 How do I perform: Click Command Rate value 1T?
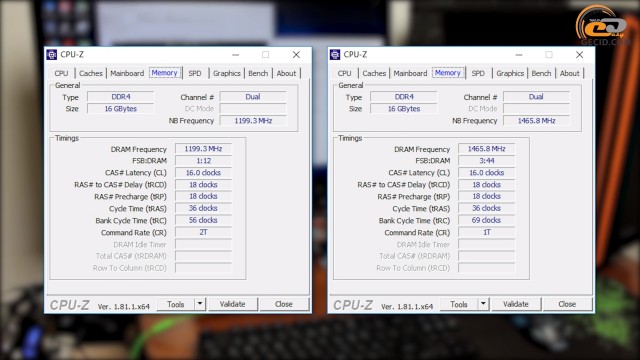click(x=487, y=232)
